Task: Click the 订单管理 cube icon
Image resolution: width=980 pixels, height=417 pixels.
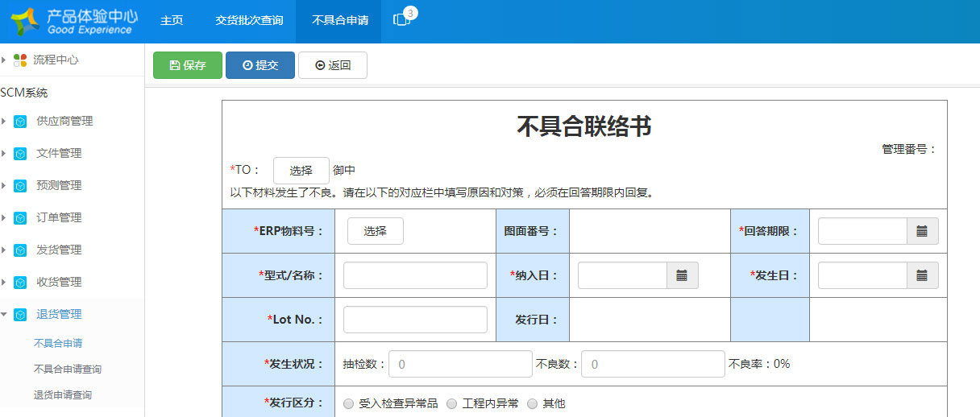Action: tap(20, 218)
